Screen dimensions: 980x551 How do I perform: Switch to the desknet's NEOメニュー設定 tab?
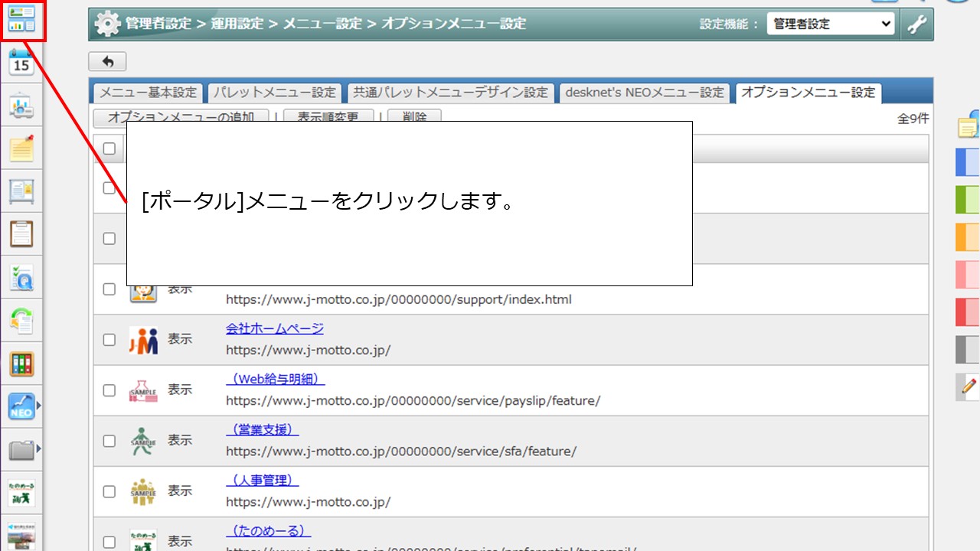tap(644, 93)
